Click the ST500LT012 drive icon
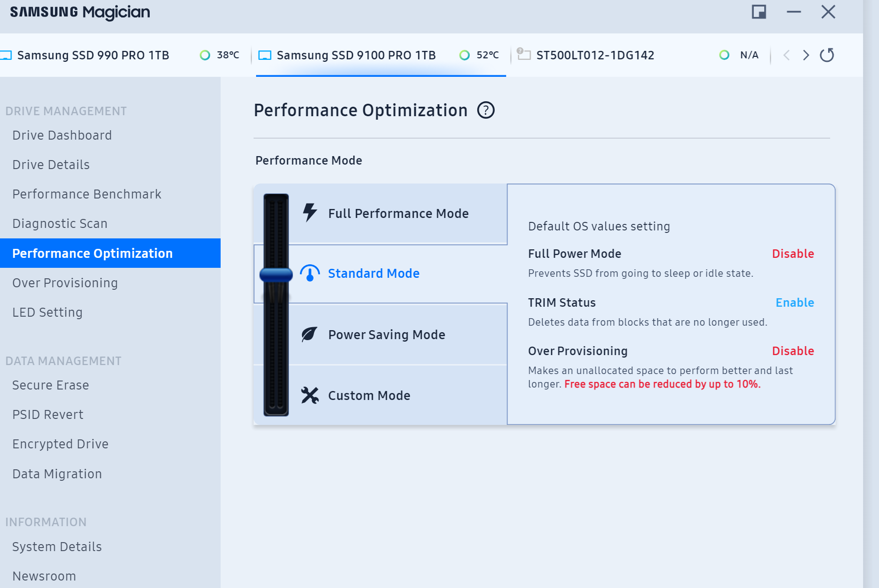 (524, 54)
